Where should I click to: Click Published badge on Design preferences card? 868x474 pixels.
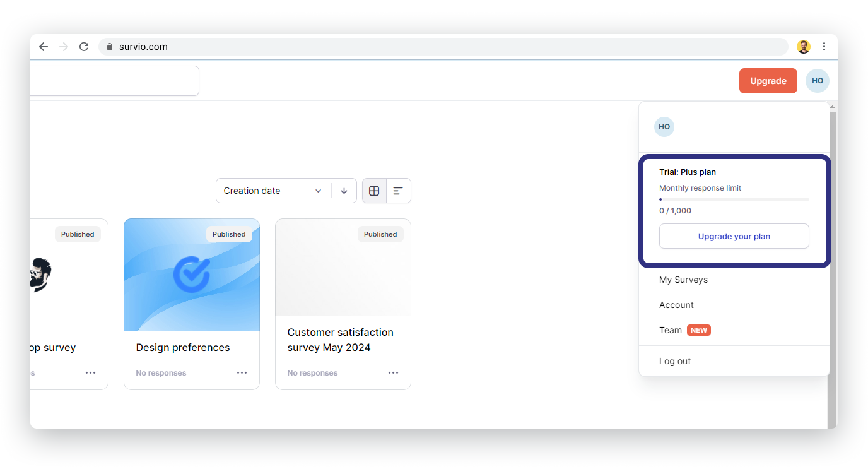229,234
